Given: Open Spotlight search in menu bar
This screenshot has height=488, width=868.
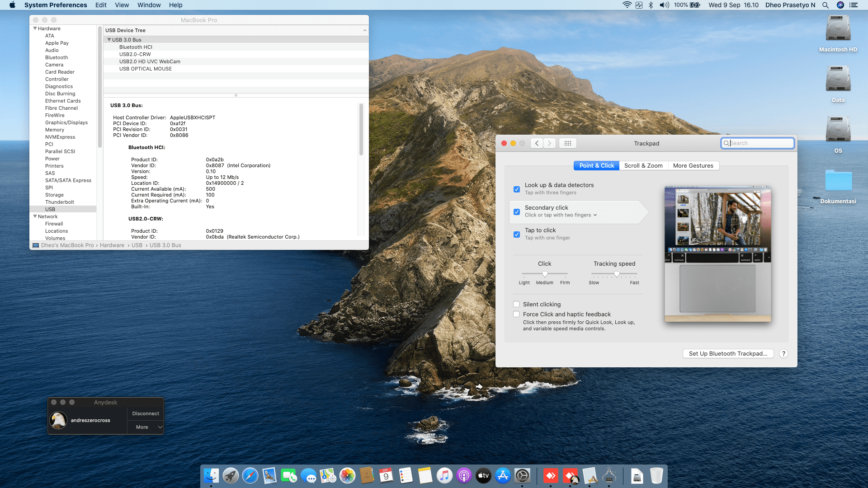Looking at the screenshot, I should [x=826, y=5].
